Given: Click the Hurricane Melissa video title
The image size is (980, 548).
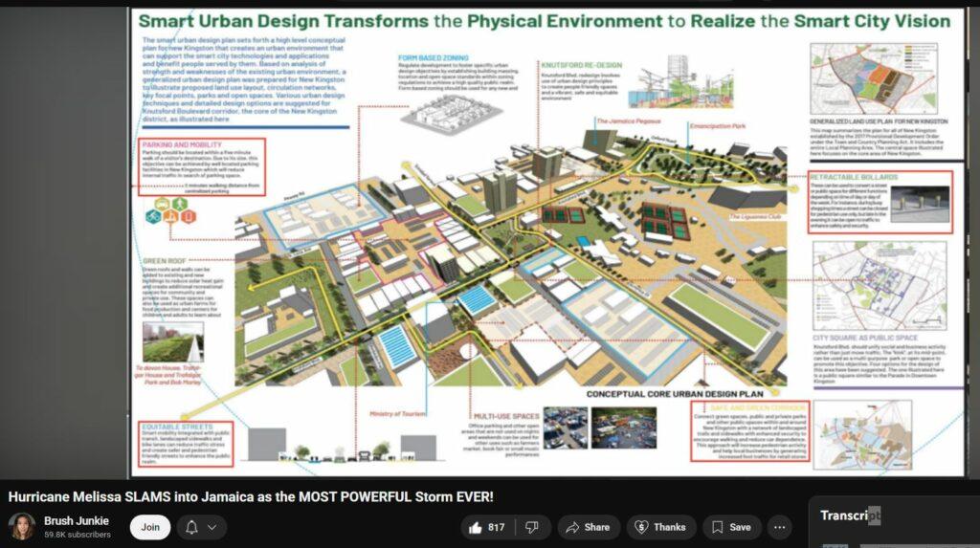Looking at the screenshot, I should 251,496.
